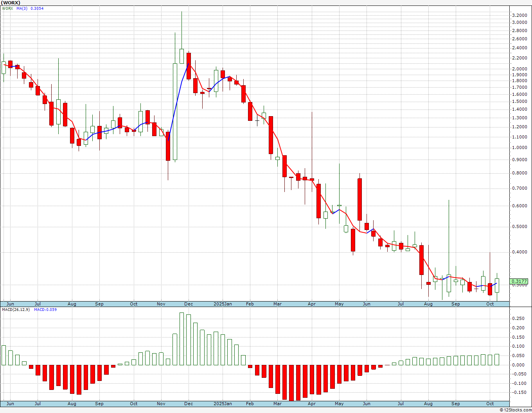Select the 1.1000 price axis label
The width and height of the screenshot is (532, 413).
pos(519,137)
